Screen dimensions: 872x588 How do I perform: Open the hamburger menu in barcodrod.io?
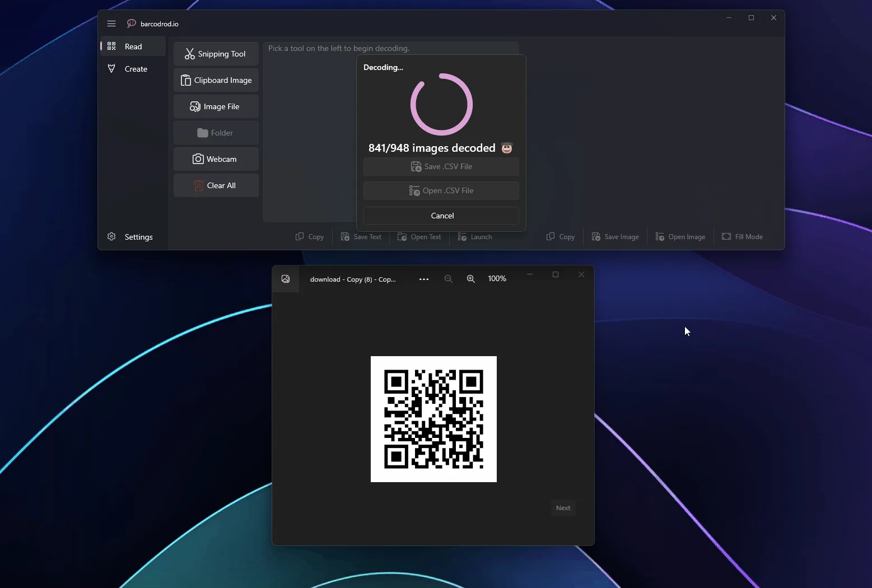111,24
